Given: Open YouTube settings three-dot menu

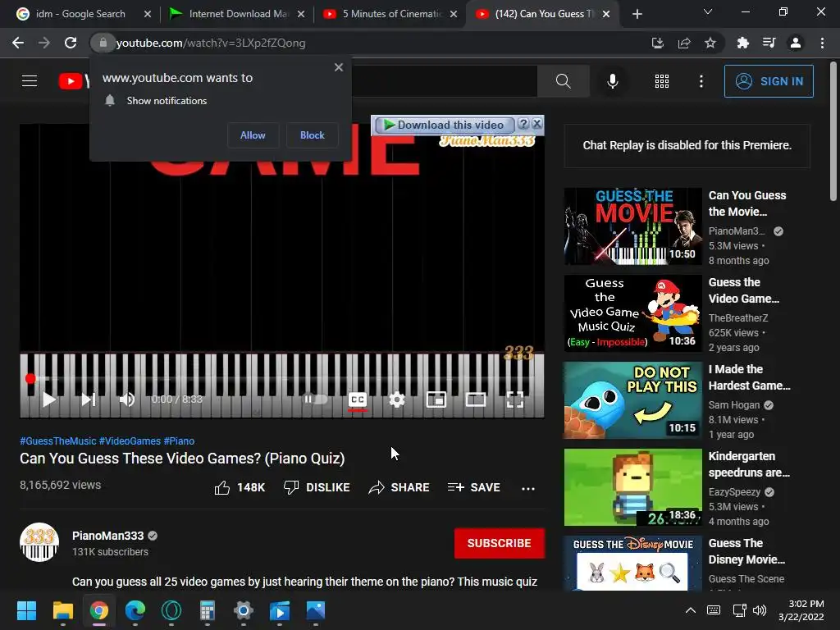Looking at the screenshot, I should (x=701, y=81).
